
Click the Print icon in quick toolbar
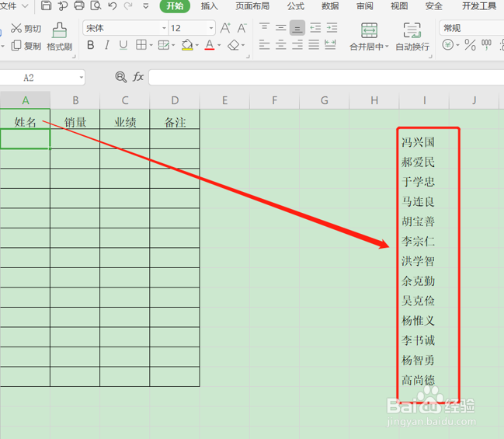pos(79,5)
